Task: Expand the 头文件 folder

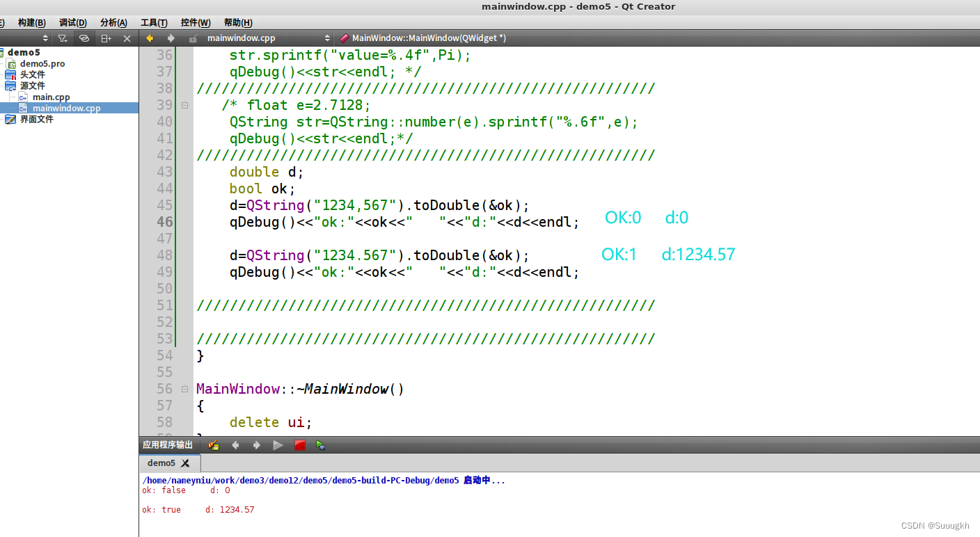Action: coord(32,74)
